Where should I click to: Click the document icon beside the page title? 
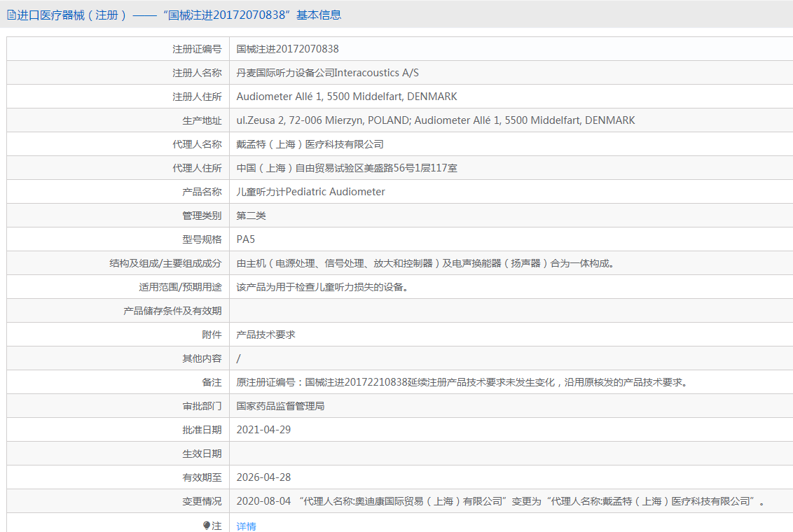click(11, 15)
